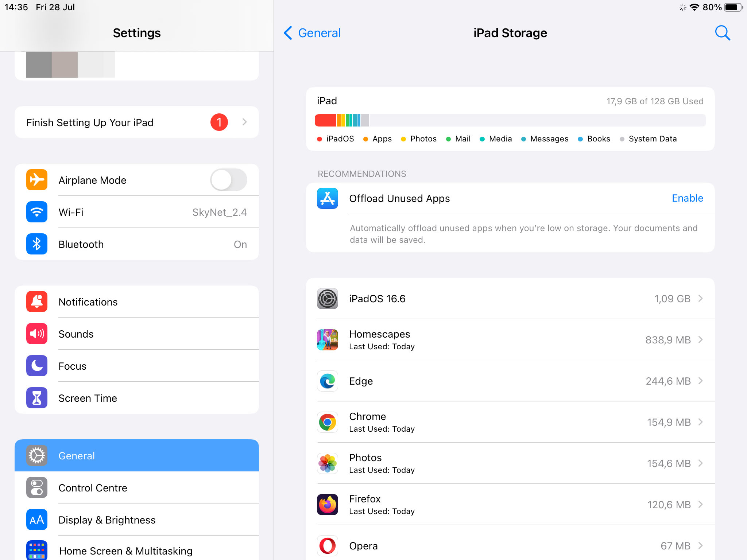Viewport: 747px width, 560px height.
Task: Go back using the chevron arrow
Action: pos(288,33)
